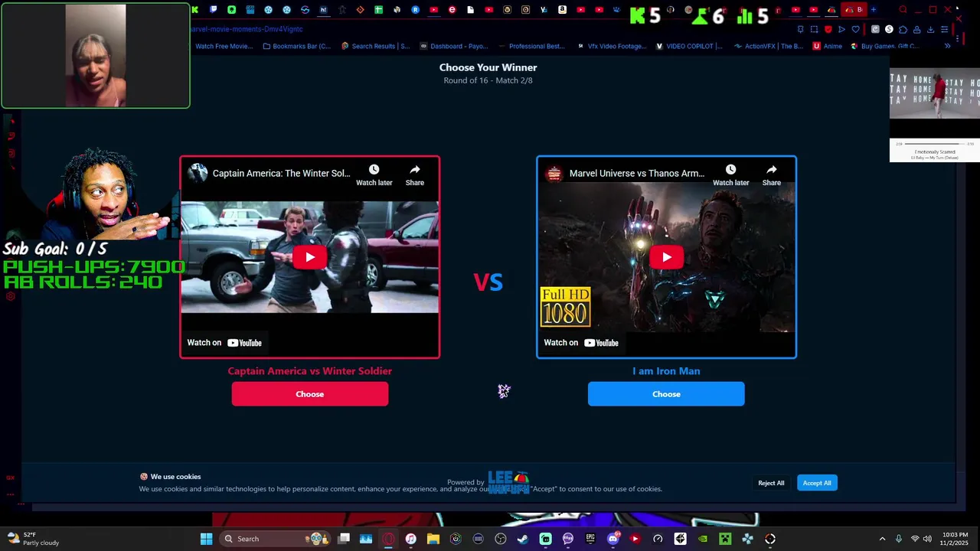
Task: Reject all cookies
Action: click(x=771, y=483)
